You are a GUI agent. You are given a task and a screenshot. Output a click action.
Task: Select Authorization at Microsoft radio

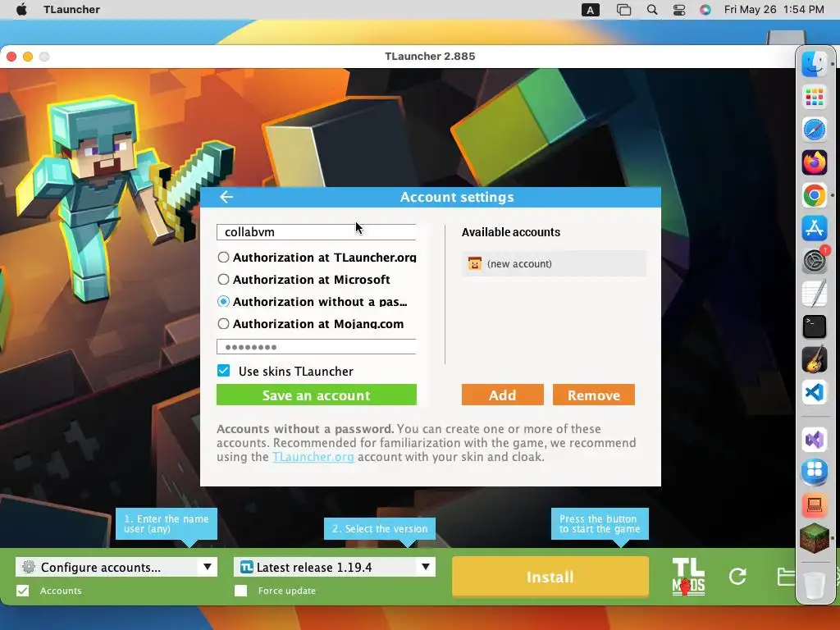(x=223, y=279)
